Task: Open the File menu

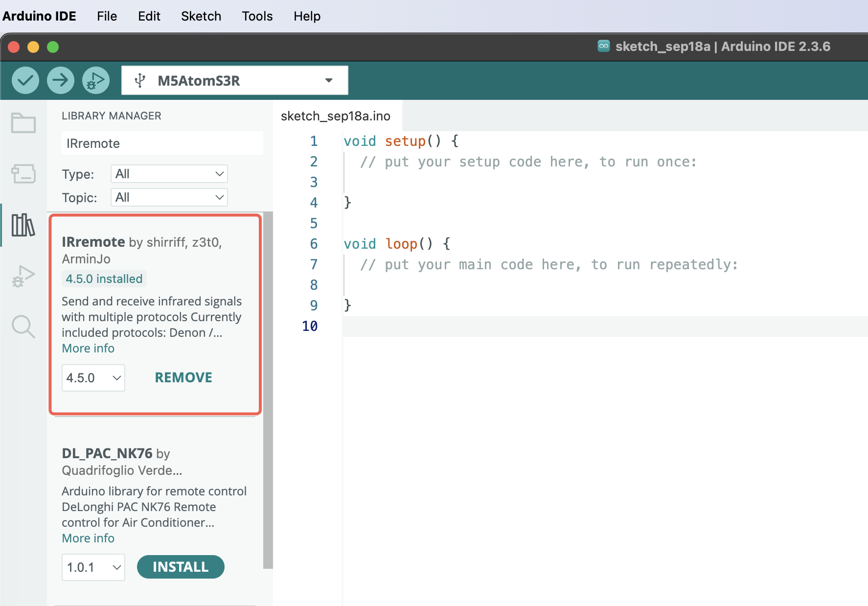Action: (107, 16)
